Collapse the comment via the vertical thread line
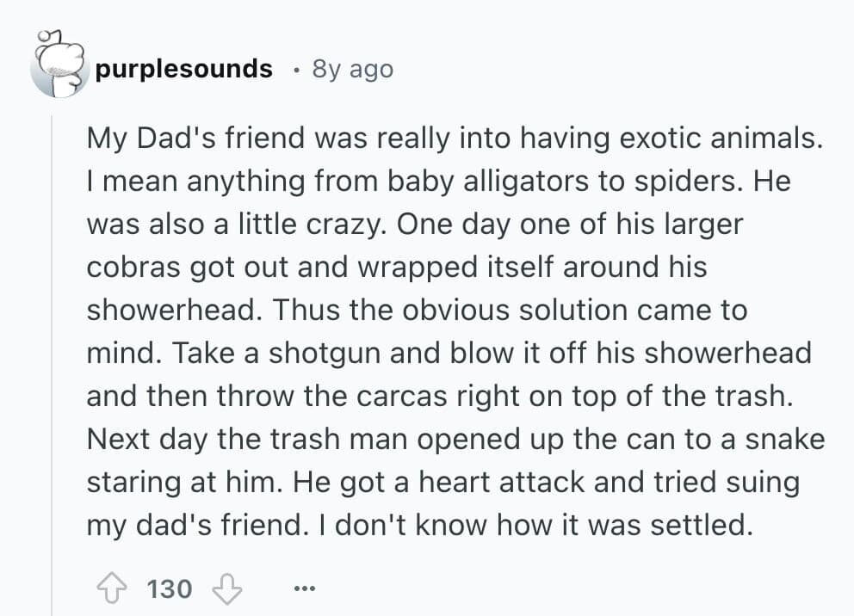The width and height of the screenshot is (854, 616). pyautogui.click(x=52, y=361)
